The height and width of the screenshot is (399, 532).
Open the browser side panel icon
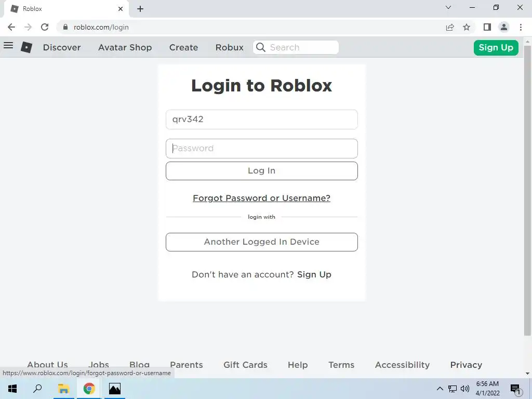pos(487,27)
